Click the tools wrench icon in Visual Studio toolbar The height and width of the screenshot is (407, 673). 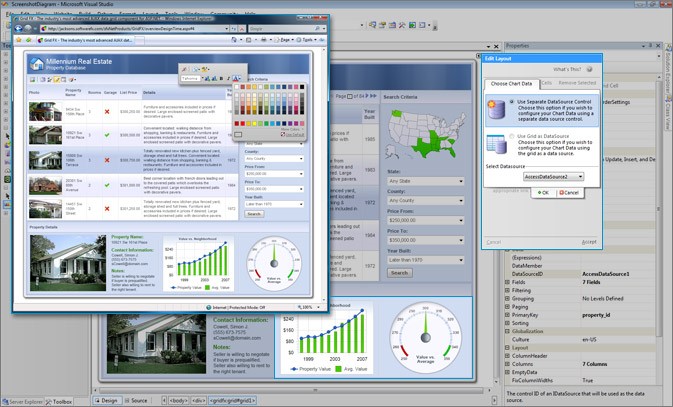(402, 25)
